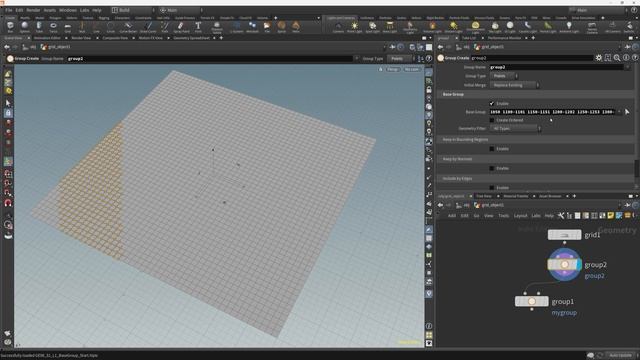Switch to the Geometry Spreadsheet tab

191,38
